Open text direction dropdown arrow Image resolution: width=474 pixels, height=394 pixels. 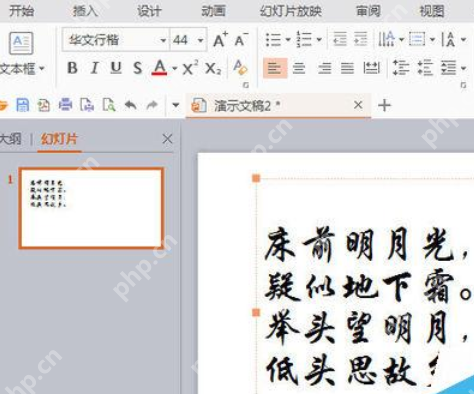pos(402,40)
